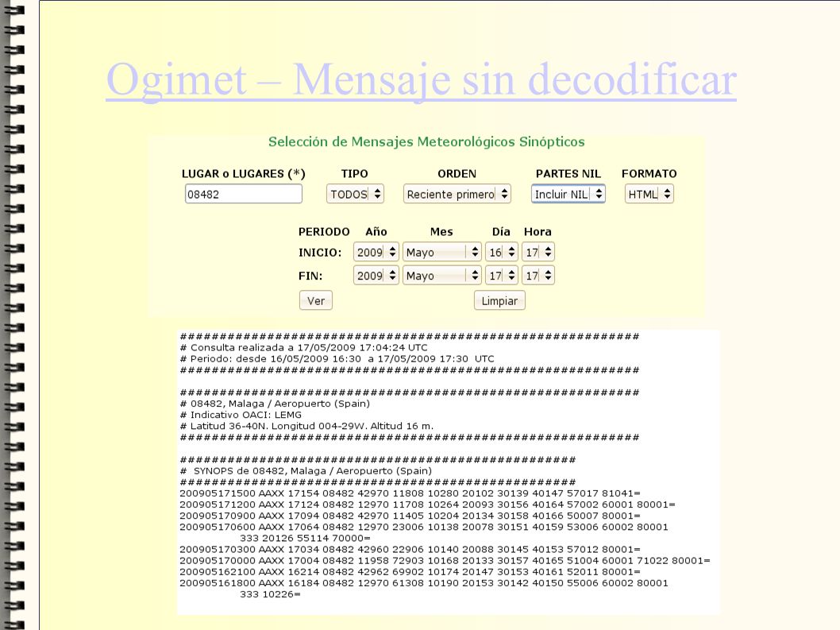Viewport: 840px width, 630px height.
Task: Click the heading Selección de Mensajes Meteorológicos Sinópticos
Action: 426,142
